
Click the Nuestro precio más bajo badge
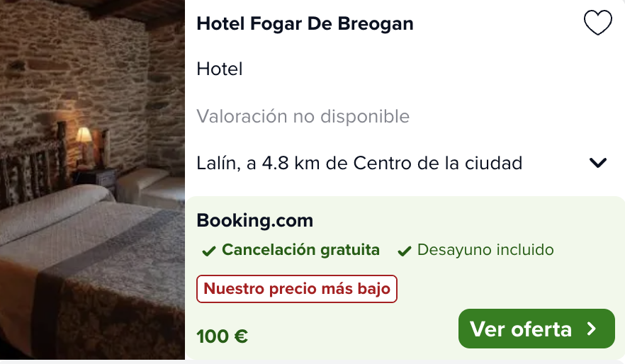[296, 289]
